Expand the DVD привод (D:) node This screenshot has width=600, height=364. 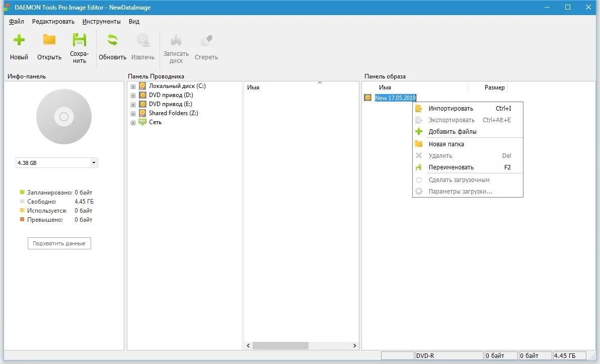pos(132,95)
